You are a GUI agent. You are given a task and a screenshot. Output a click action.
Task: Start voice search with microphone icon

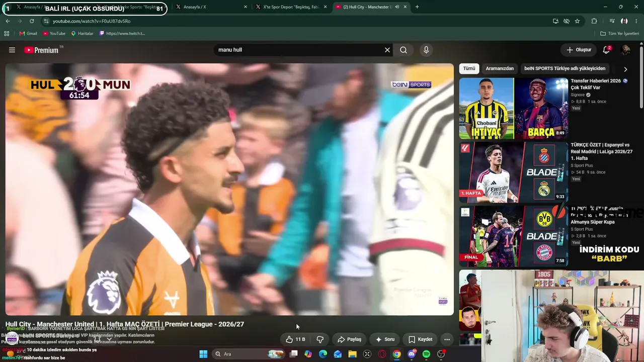pos(426,50)
